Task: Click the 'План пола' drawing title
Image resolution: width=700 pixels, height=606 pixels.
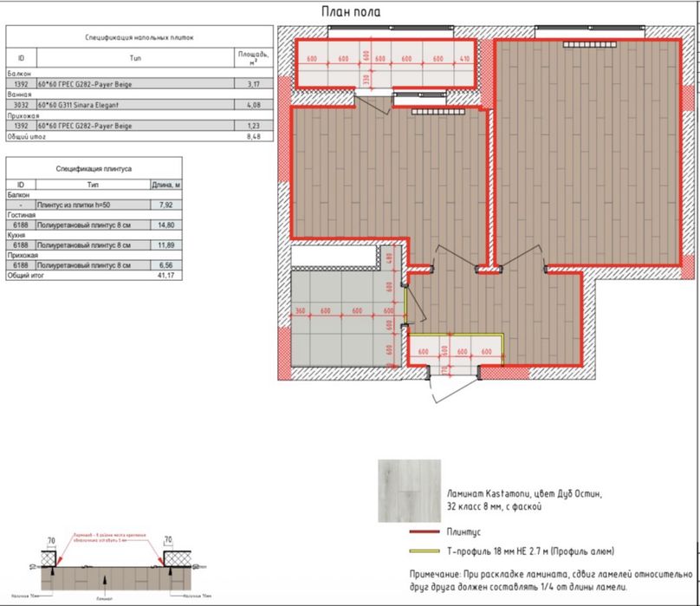Action: [x=351, y=11]
